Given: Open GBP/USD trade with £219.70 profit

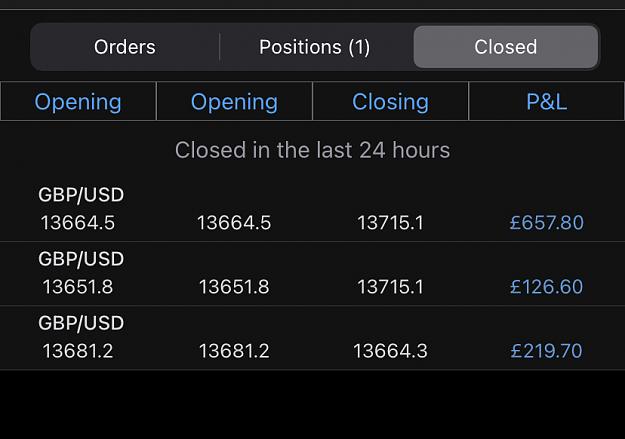Looking at the screenshot, I should (x=312, y=338).
